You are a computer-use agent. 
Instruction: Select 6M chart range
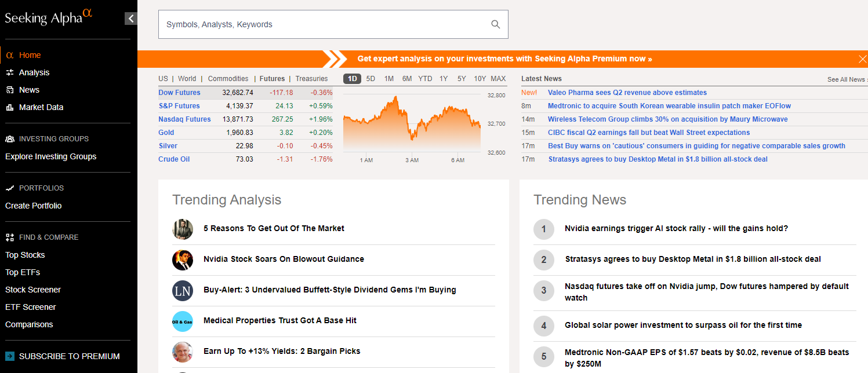[x=407, y=79]
